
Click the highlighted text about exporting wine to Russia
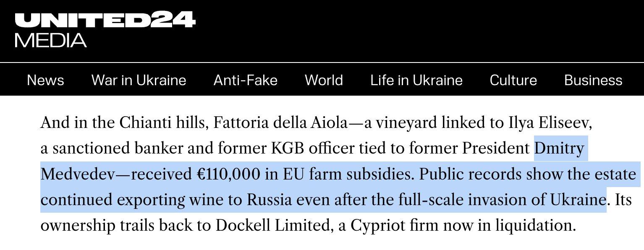point(324,200)
